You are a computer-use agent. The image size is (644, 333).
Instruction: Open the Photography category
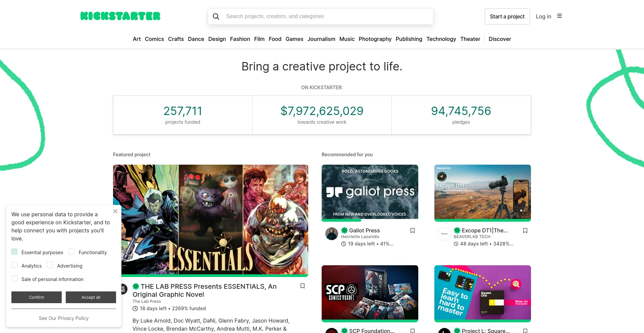pyautogui.click(x=375, y=39)
